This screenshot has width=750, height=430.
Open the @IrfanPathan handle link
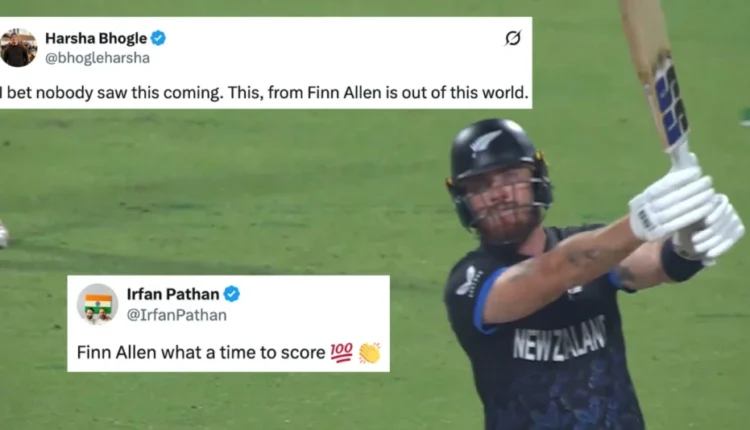click(176, 315)
